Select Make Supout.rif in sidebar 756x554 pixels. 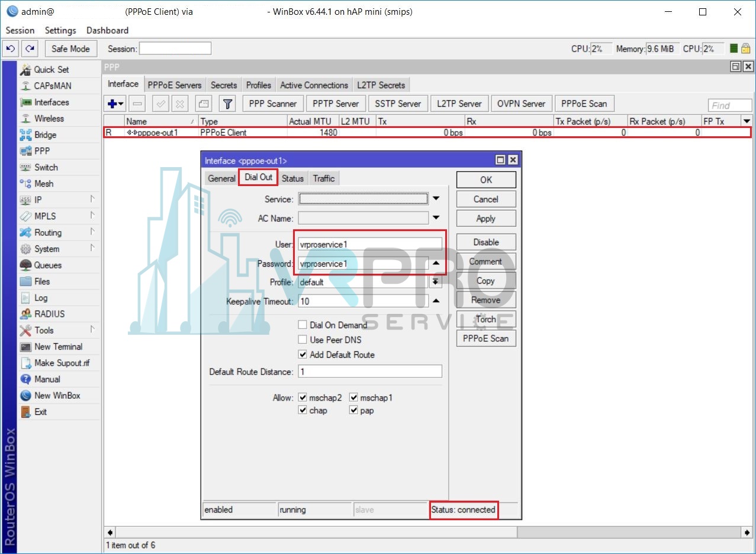tap(62, 363)
